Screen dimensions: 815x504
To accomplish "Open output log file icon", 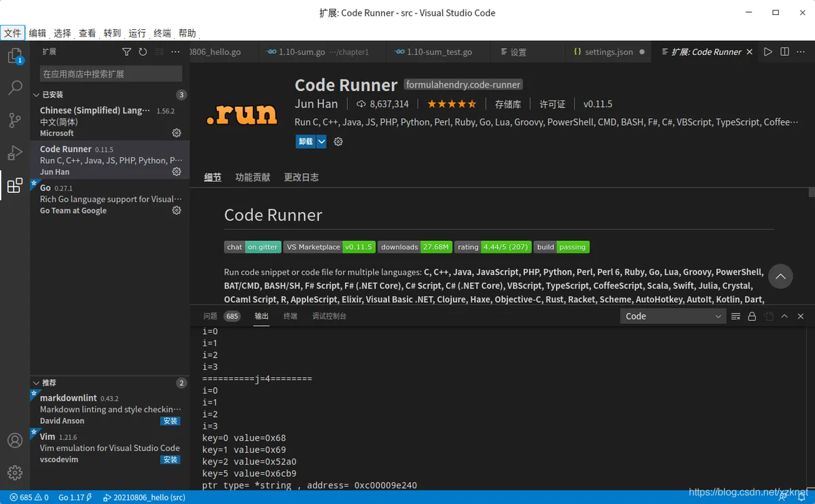I will tap(768, 317).
